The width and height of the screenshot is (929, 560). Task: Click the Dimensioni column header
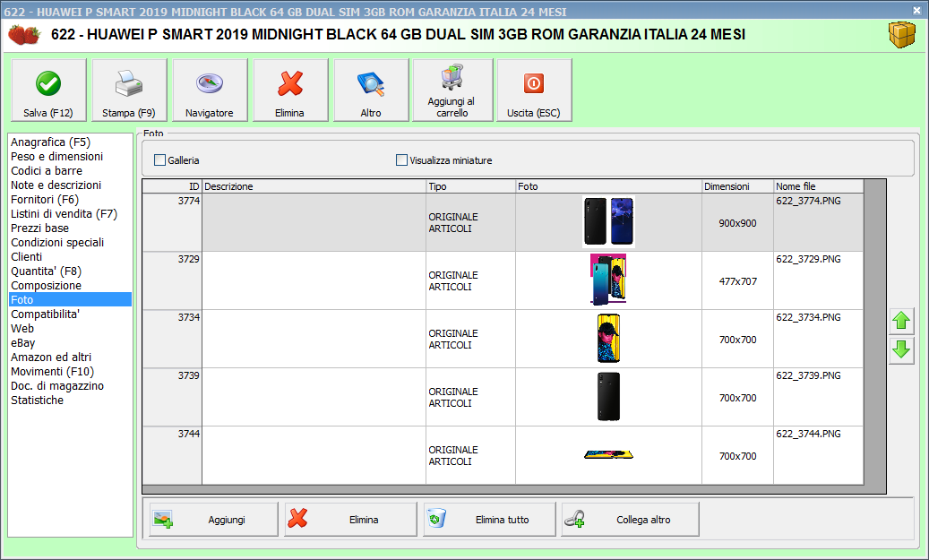coord(737,186)
